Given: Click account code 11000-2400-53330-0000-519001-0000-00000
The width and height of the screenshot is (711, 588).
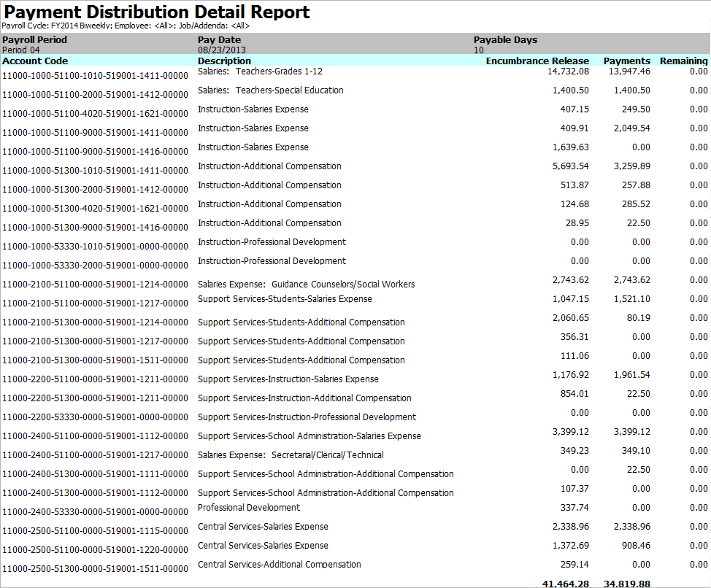Looking at the screenshot, I should (x=95, y=512).
